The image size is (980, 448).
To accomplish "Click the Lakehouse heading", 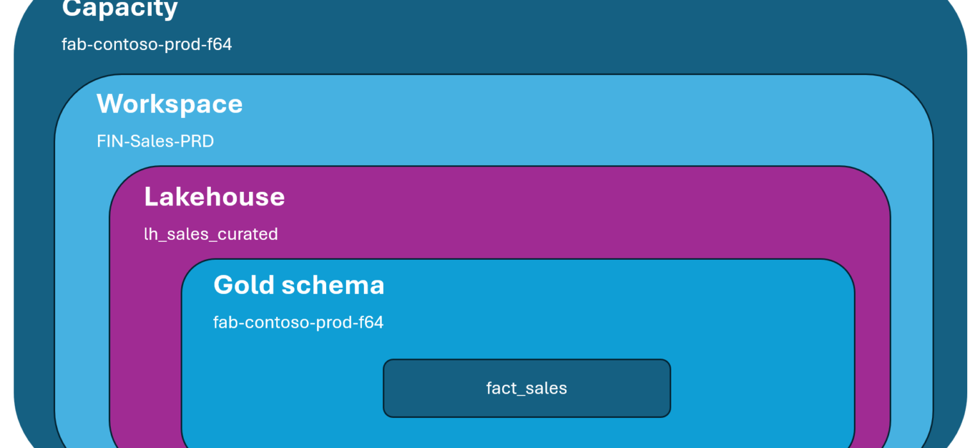I will (214, 196).
